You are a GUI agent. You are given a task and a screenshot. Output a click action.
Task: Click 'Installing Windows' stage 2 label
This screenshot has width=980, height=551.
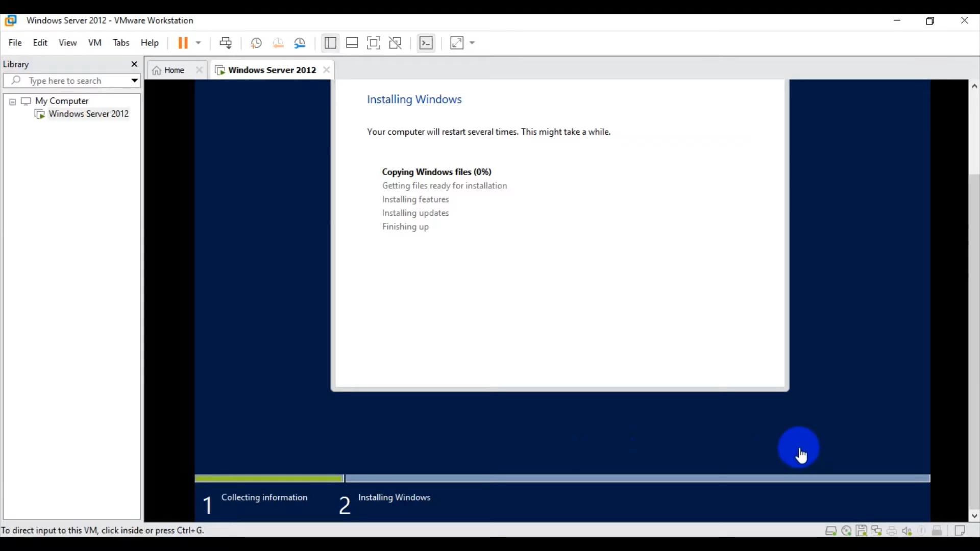[x=394, y=497]
